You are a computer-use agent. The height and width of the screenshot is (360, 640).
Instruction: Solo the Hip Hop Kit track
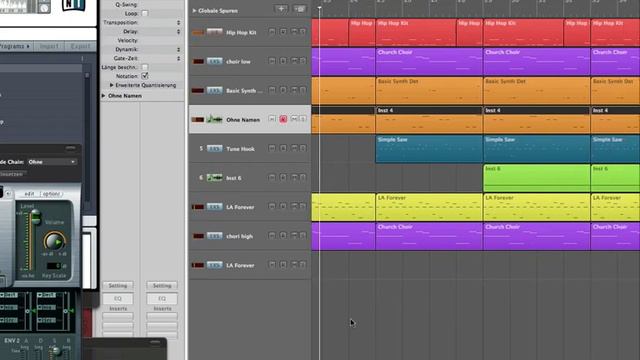point(302,31)
